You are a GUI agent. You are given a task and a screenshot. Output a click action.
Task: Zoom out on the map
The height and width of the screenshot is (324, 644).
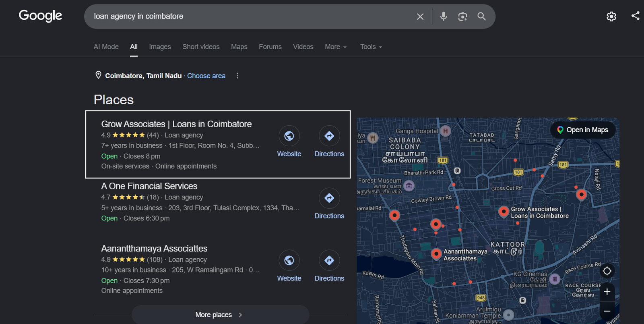607,311
